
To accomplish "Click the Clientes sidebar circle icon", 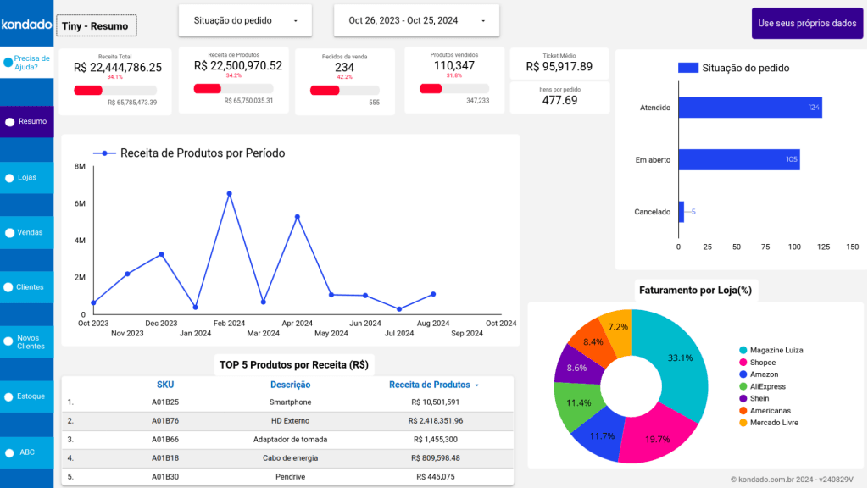I will click(10, 287).
